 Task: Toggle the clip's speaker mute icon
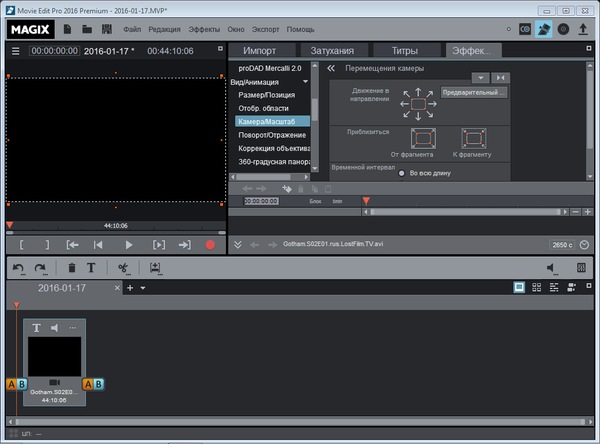55,328
